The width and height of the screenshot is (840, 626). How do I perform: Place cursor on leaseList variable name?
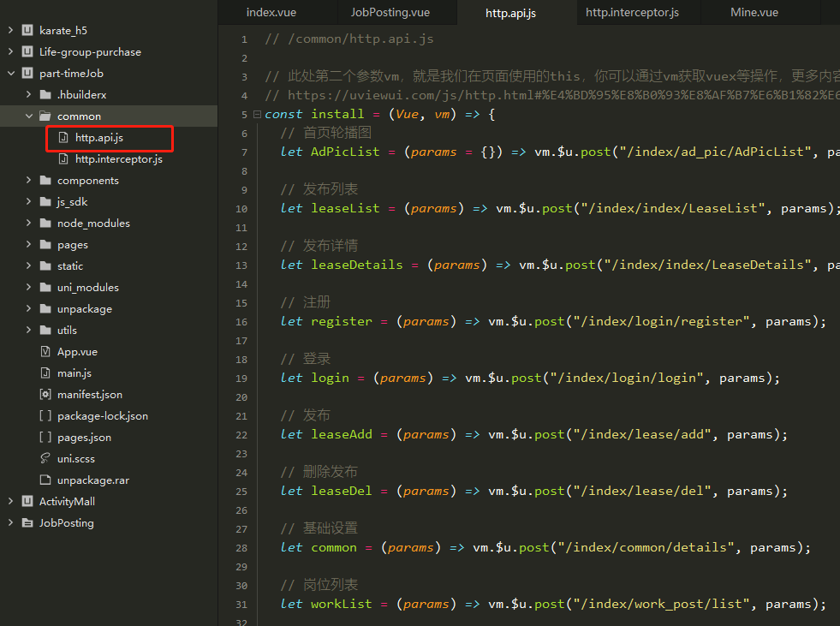pos(345,208)
